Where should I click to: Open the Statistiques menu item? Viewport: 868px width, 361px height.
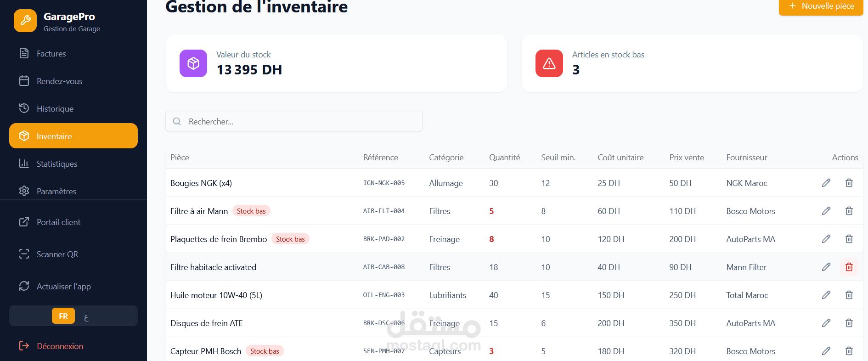pos(73,164)
